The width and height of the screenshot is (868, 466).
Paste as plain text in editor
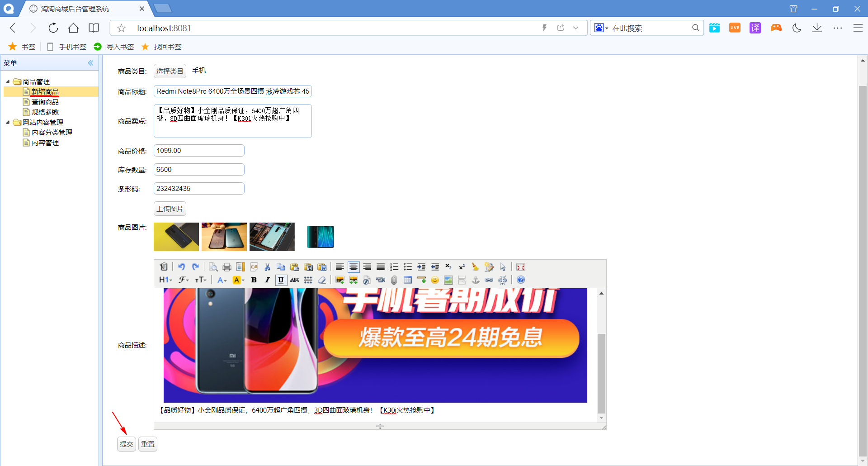click(308, 267)
